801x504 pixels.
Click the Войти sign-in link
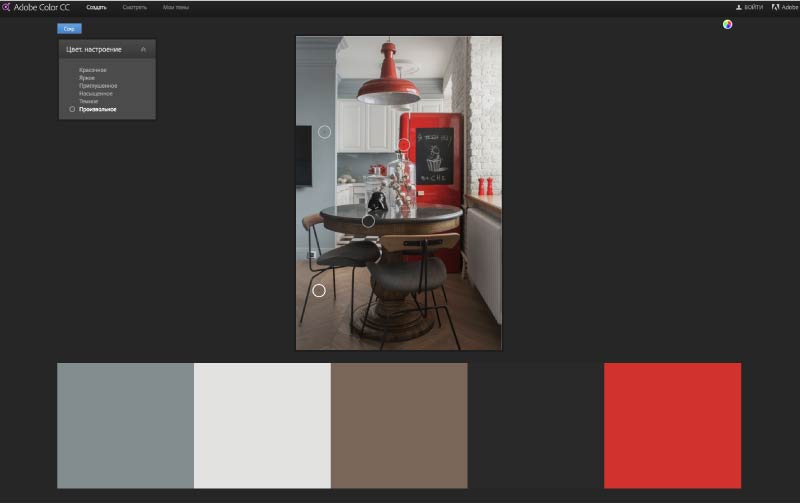[753, 7]
